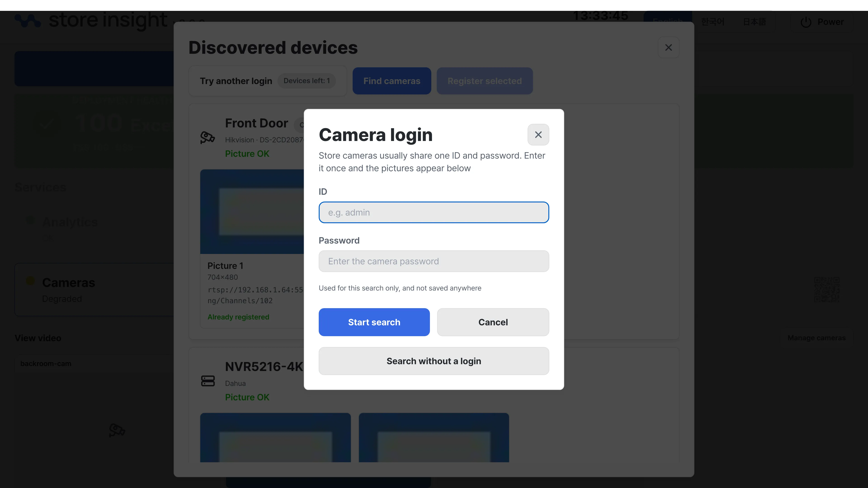The height and width of the screenshot is (488, 868).
Task: Click Manage cameras button
Action: point(816,338)
